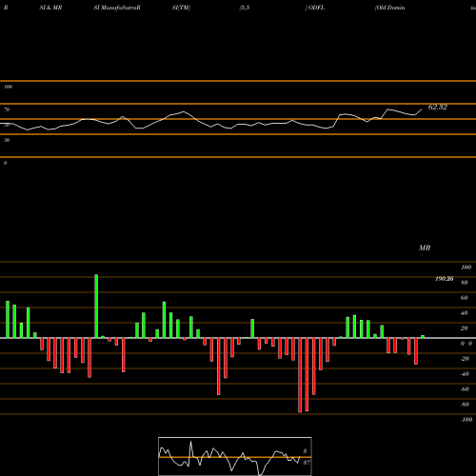Click the 0 level label on RSI panel
Screen dimensions: 476x476
coord(5,163)
